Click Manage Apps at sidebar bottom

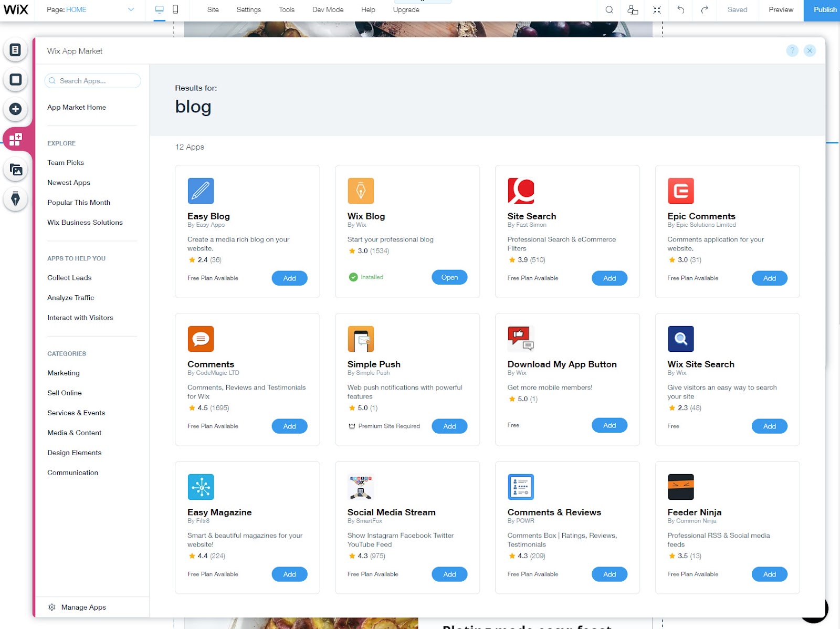point(83,607)
